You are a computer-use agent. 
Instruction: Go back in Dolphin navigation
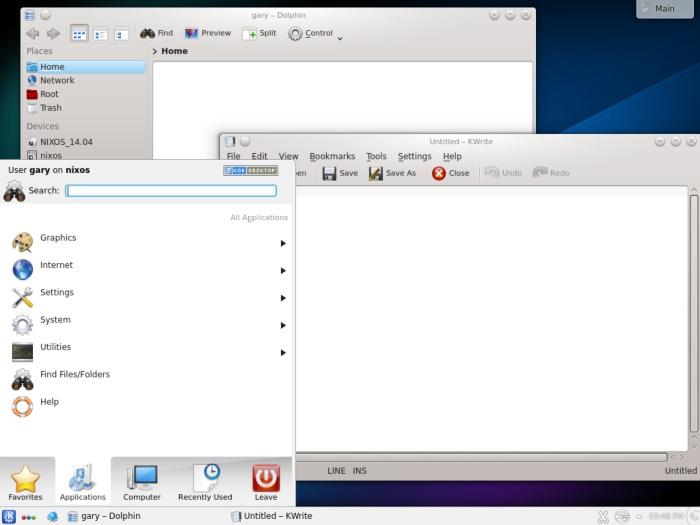click(x=33, y=33)
